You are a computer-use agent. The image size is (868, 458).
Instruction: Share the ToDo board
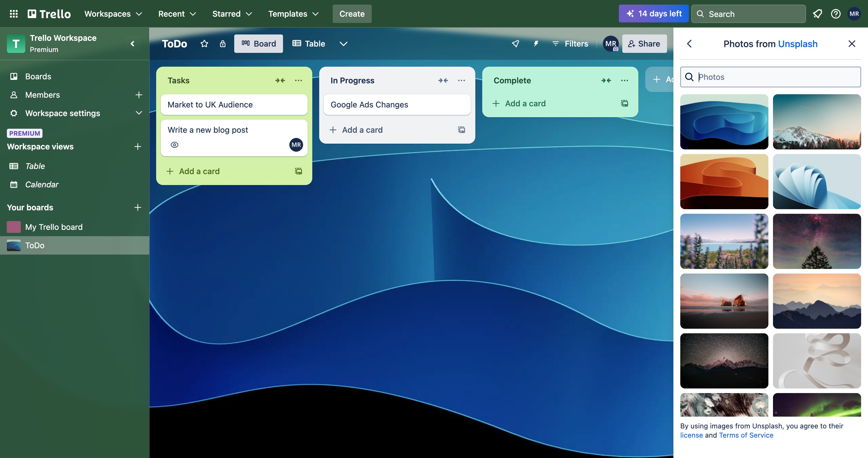point(644,43)
